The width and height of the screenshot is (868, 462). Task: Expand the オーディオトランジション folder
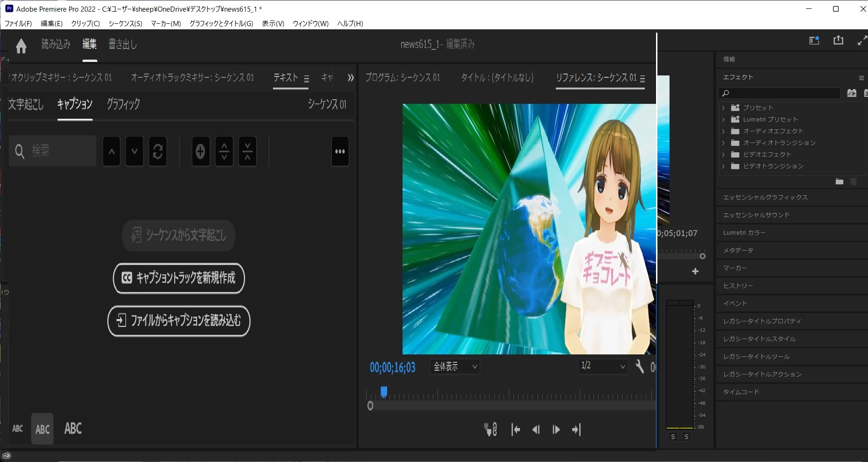(x=724, y=143)
